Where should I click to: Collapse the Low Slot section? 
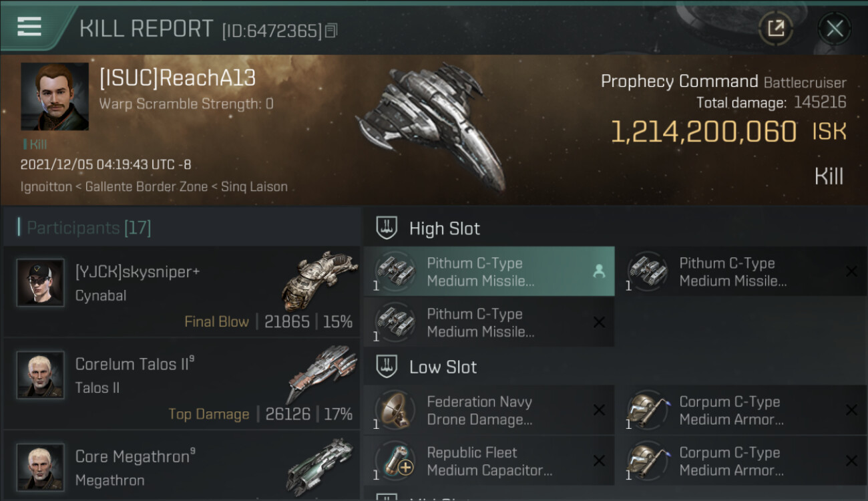click(387, 367)
